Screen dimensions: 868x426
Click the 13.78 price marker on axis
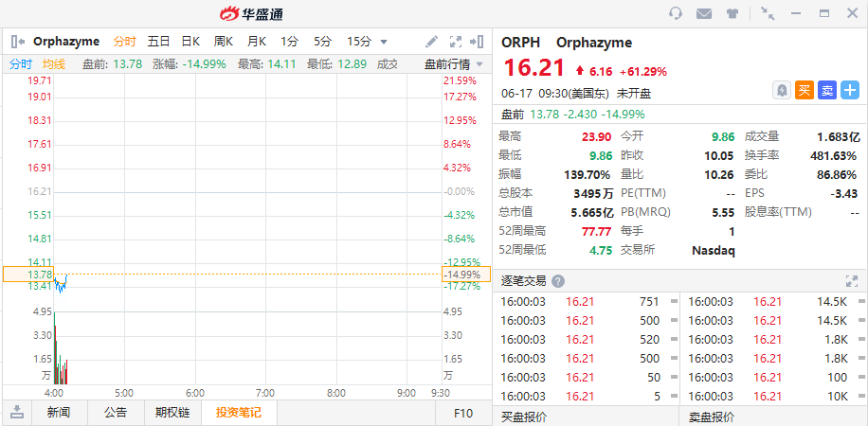click(28, 275)
